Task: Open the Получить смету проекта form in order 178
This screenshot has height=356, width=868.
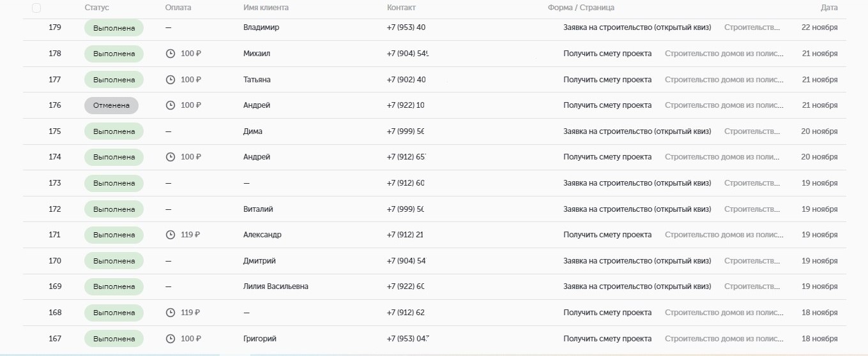Action: point(607,54)
